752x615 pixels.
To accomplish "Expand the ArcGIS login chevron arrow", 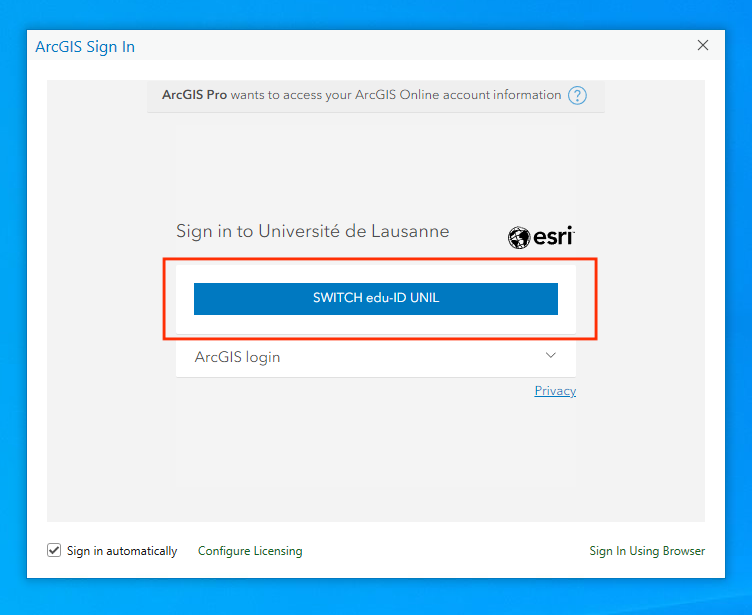I will point(550,356).
